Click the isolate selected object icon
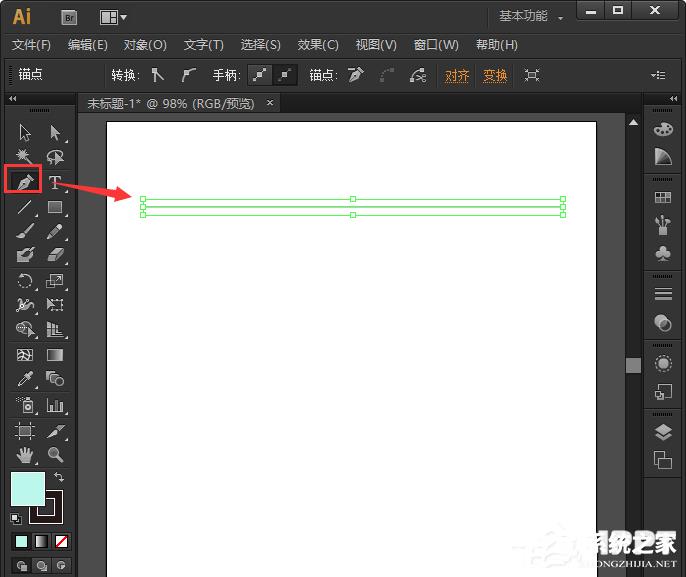Image resolution: width=686 pixels, height=577 pixels. tap(532, 75)
